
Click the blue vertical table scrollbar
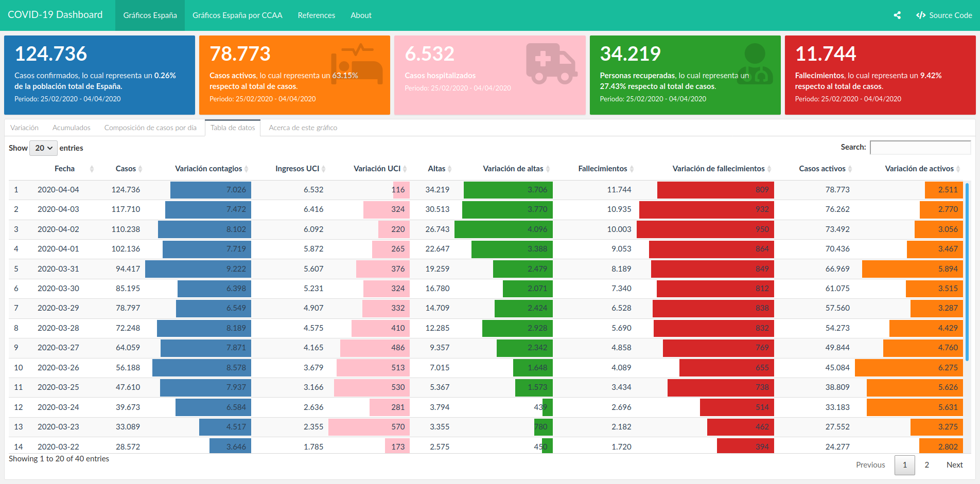point(967,272)
